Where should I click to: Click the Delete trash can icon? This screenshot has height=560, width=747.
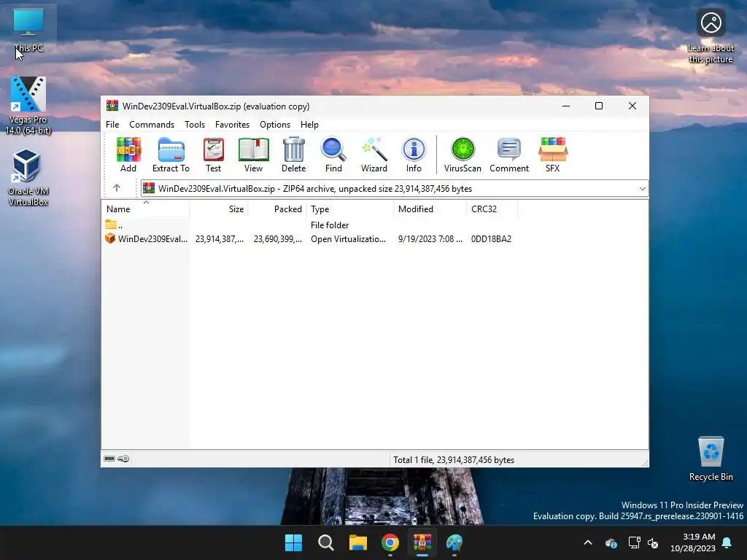pyautogui.click(x=293, y=155)
